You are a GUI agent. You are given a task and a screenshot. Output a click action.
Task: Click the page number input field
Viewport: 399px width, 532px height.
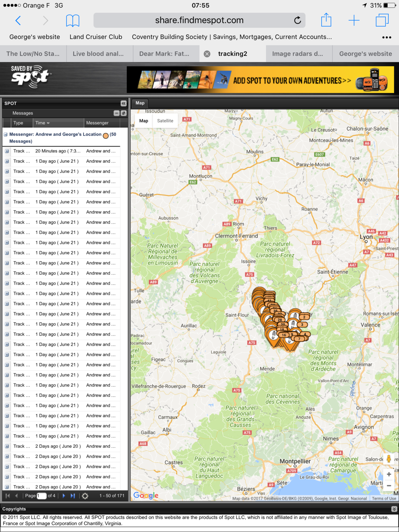coord(42,496)
